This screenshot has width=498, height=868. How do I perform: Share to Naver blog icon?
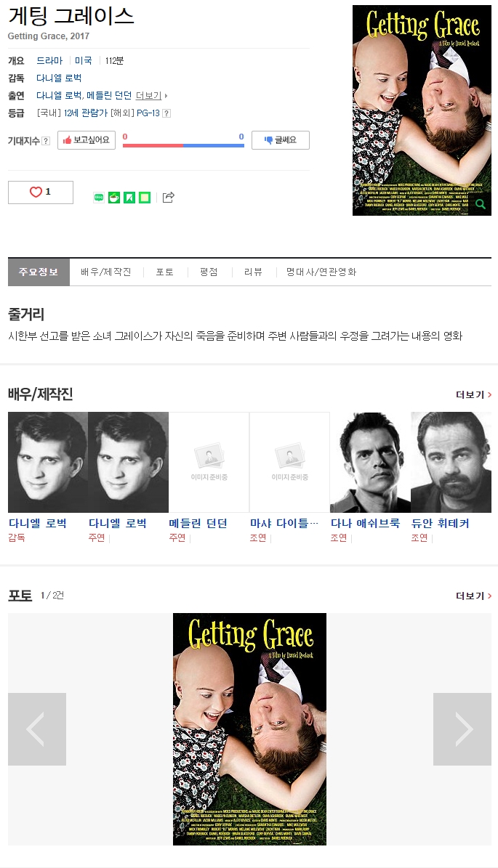point(99,197)
